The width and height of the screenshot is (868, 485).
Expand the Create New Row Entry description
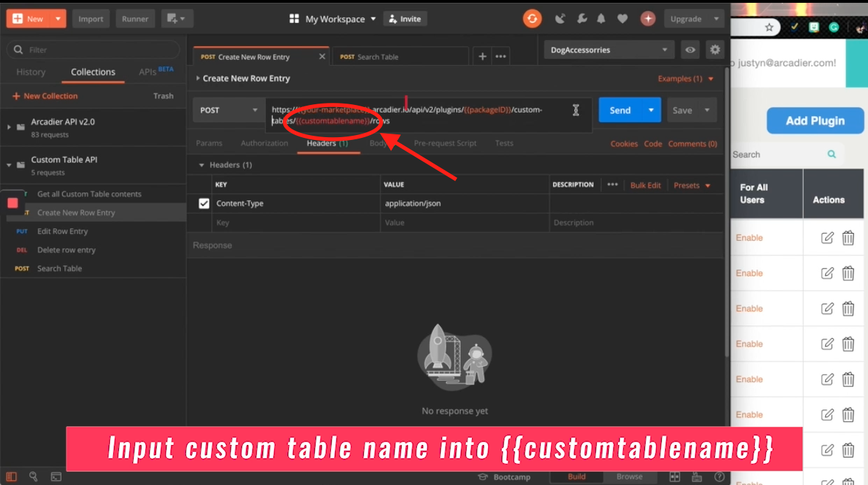point(198,78)
